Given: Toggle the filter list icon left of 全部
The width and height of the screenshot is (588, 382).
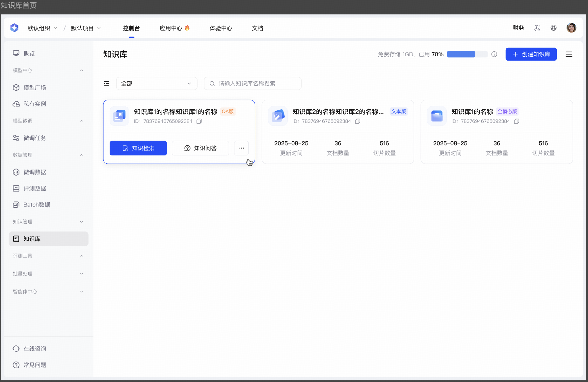Looking at the screenshot, I should [106, 84].
